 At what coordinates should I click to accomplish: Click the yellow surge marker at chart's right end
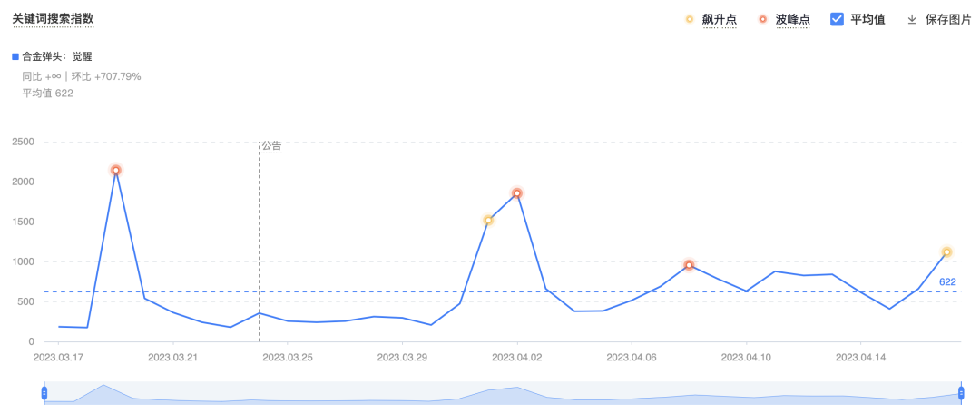pos(946,252)
